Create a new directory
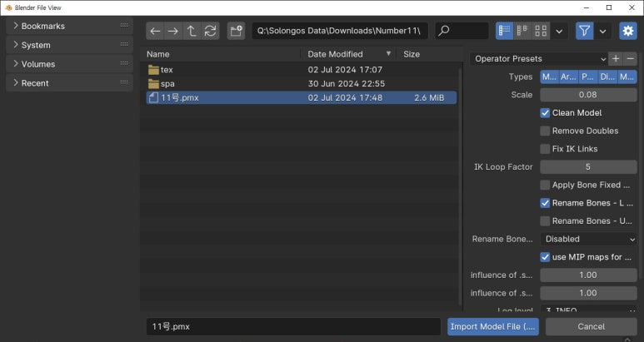This screenshot has width=644, height=342. (x=236, y=31)
